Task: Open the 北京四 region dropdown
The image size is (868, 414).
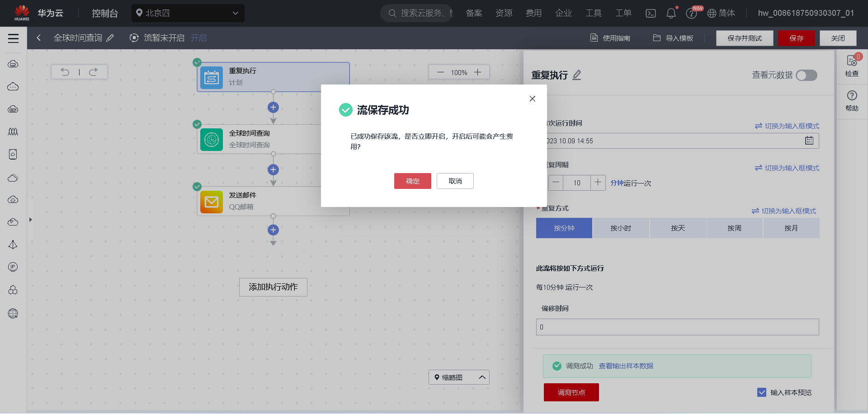Action: [188, 13]
